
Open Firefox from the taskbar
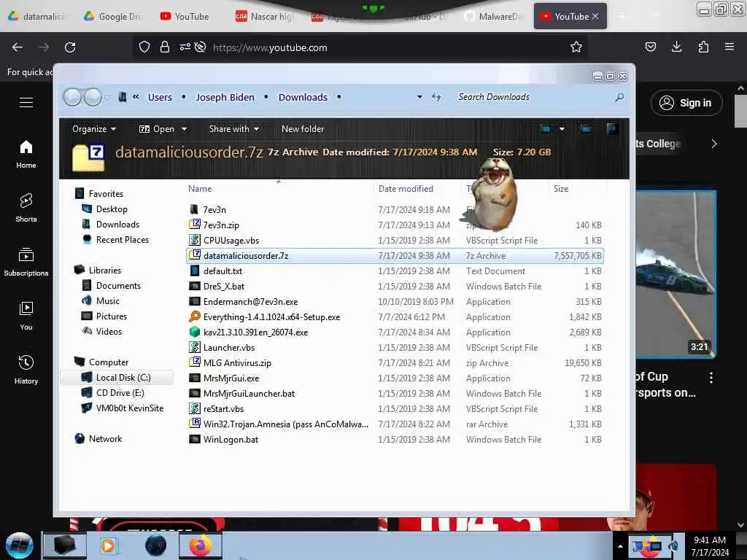coord(201,545)
